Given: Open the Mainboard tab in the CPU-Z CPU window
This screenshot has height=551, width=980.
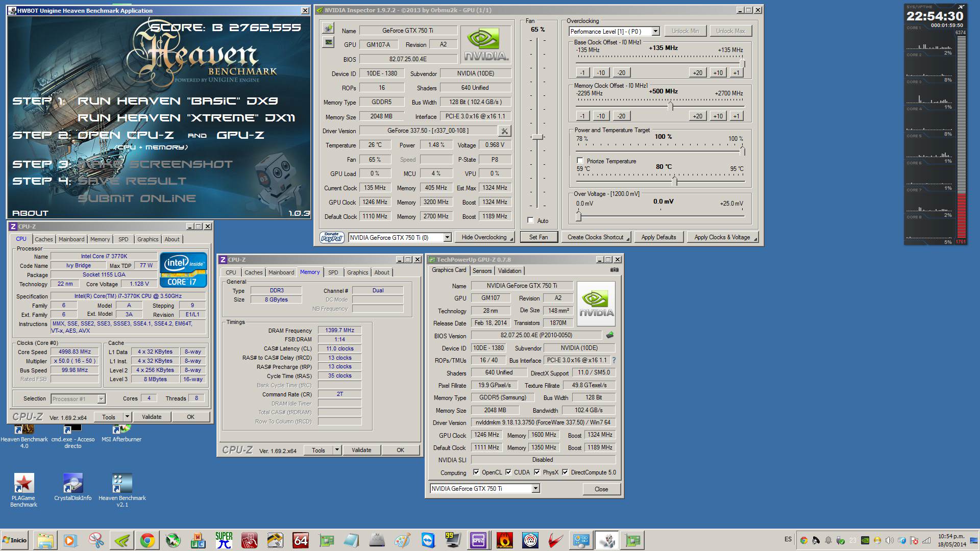Looking at the screenshot, I should (x=71, y=239).
